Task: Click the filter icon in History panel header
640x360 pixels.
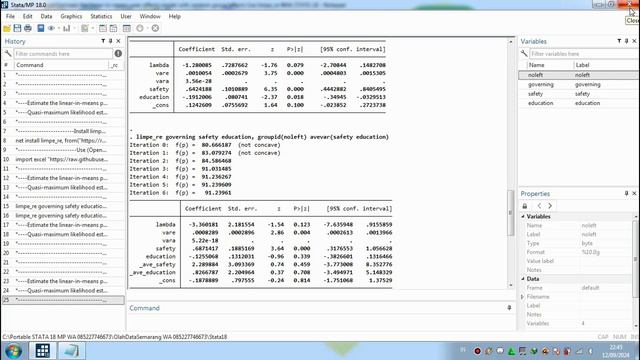Action: click(103, 41)
